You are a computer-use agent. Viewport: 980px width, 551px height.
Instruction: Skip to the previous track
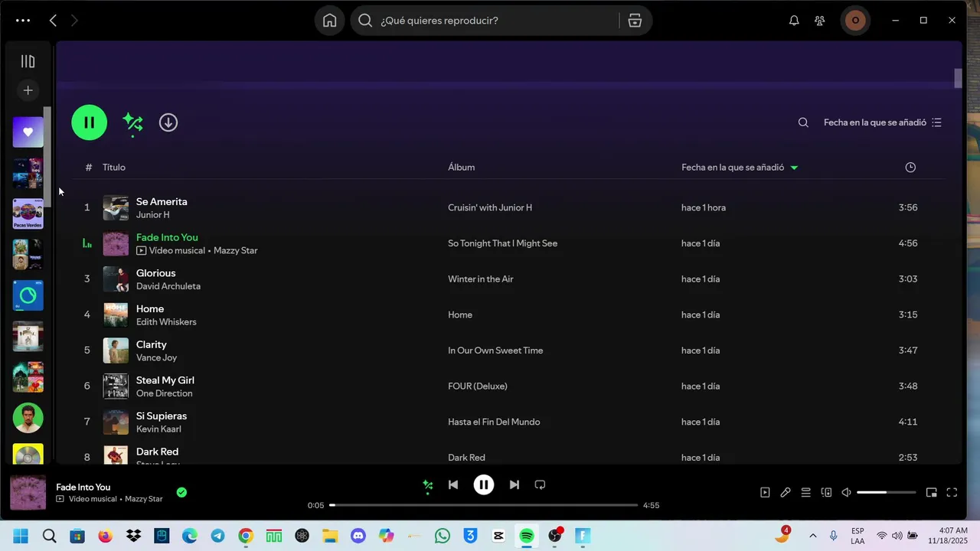coord(453,484)
